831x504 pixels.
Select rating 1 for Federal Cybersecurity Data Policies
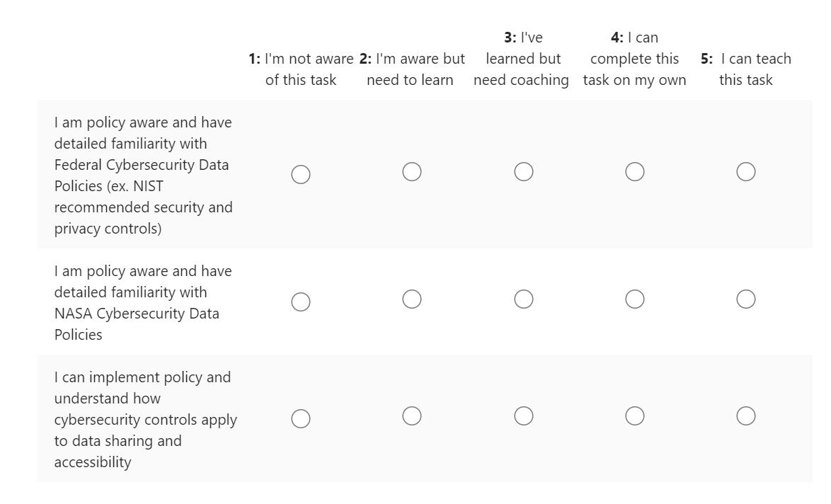[x=301, y=174]
